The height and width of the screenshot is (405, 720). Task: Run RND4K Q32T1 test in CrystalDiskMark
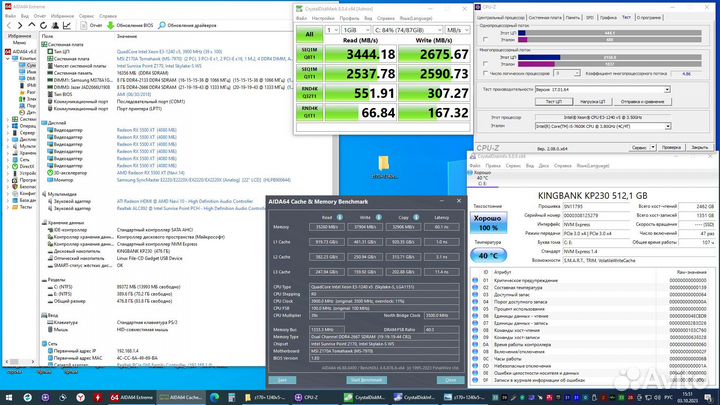tap(309, 93)
